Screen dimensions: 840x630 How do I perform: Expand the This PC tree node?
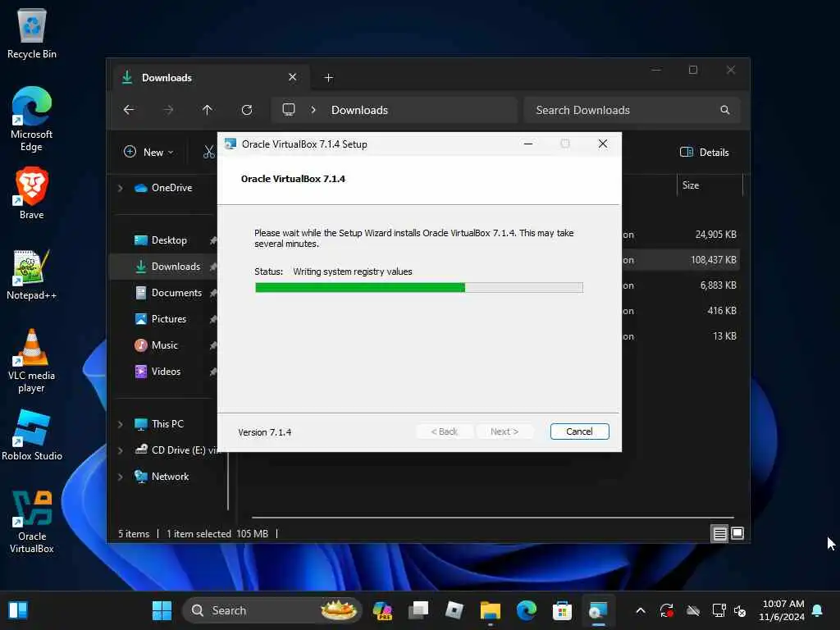120,424
